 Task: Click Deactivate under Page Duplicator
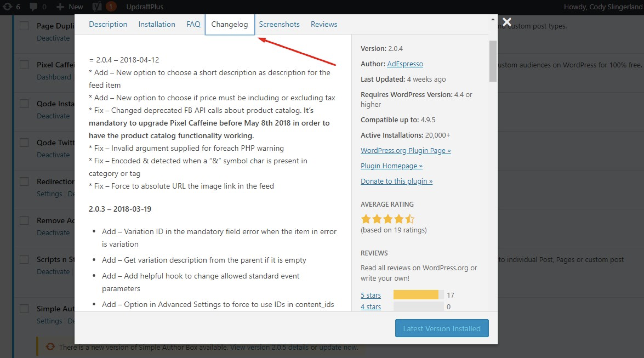tap(53, 38)
